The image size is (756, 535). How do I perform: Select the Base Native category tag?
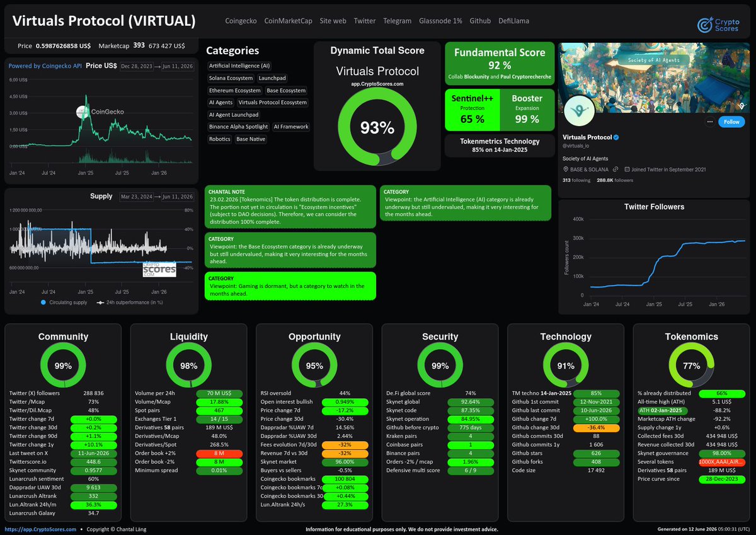(x=251, y=139)
